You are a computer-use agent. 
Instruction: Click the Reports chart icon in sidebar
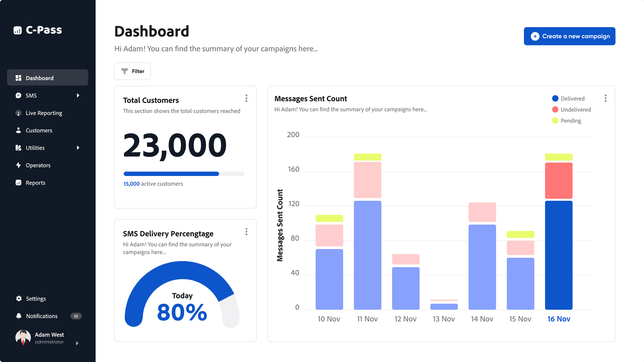[18, 183]
